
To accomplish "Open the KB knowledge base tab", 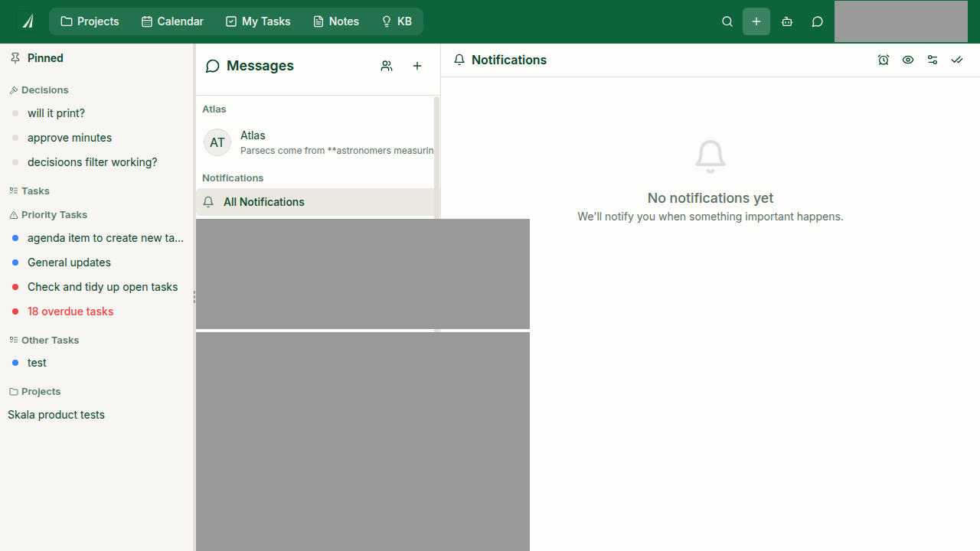I will (397, 21).
